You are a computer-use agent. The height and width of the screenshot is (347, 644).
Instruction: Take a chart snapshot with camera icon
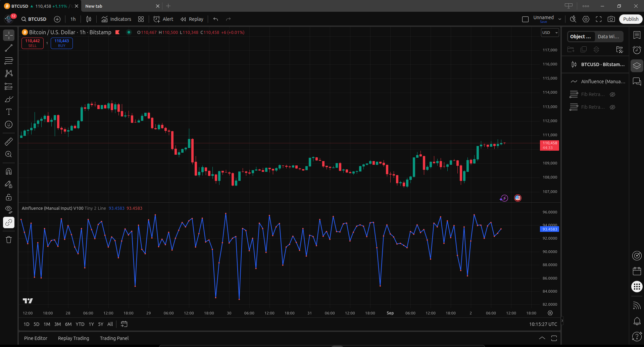[611, 19]
